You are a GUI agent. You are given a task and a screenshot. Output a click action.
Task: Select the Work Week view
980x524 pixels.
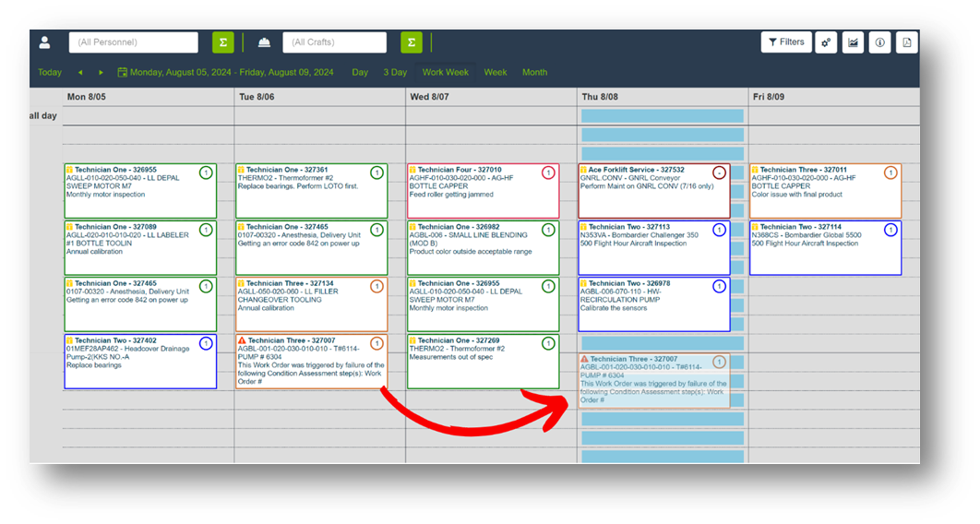445,72
